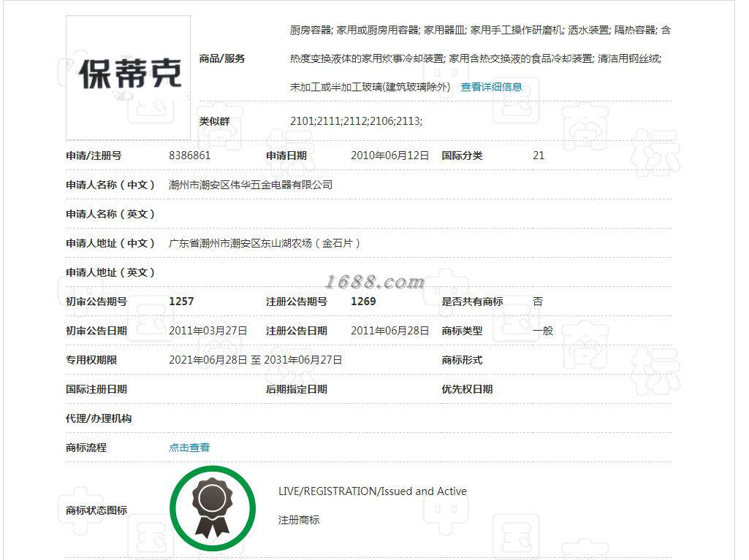The image size is (749, 560).
Task: Select registration announcement issue 1269
Action: click(x=363, y=302)
